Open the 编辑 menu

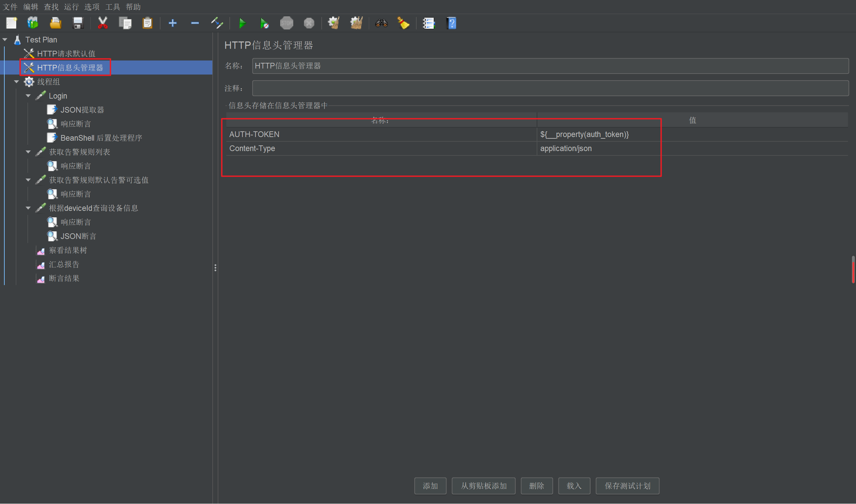(x=30, y=7)
